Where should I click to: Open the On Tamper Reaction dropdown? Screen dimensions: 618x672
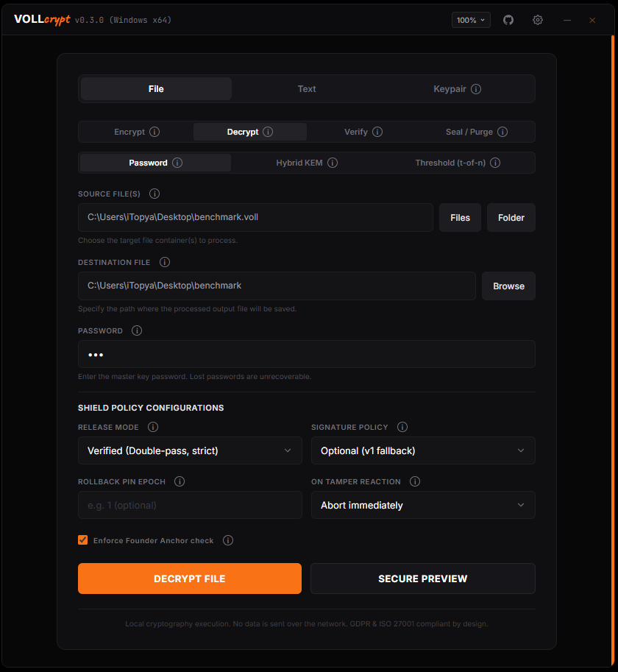pos(423,505)
